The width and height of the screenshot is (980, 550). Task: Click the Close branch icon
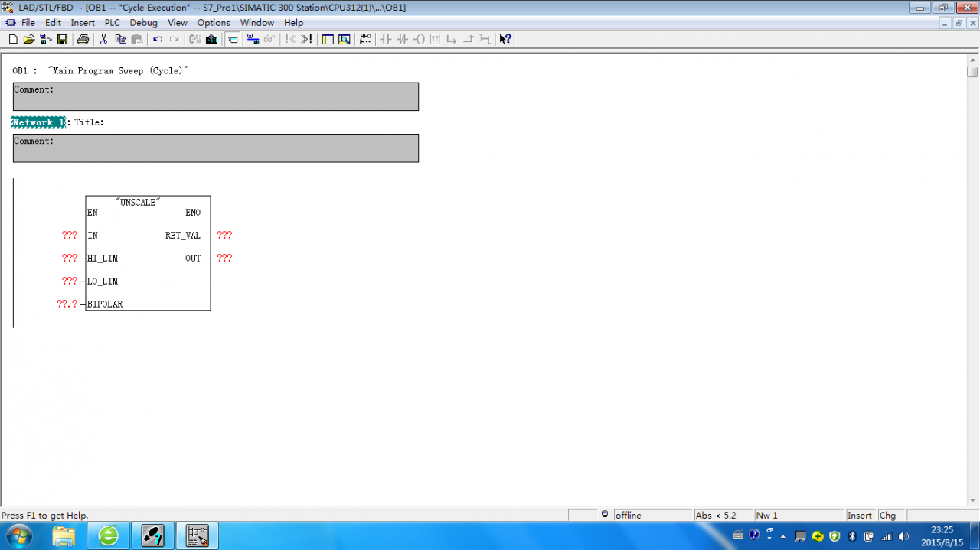468,39
